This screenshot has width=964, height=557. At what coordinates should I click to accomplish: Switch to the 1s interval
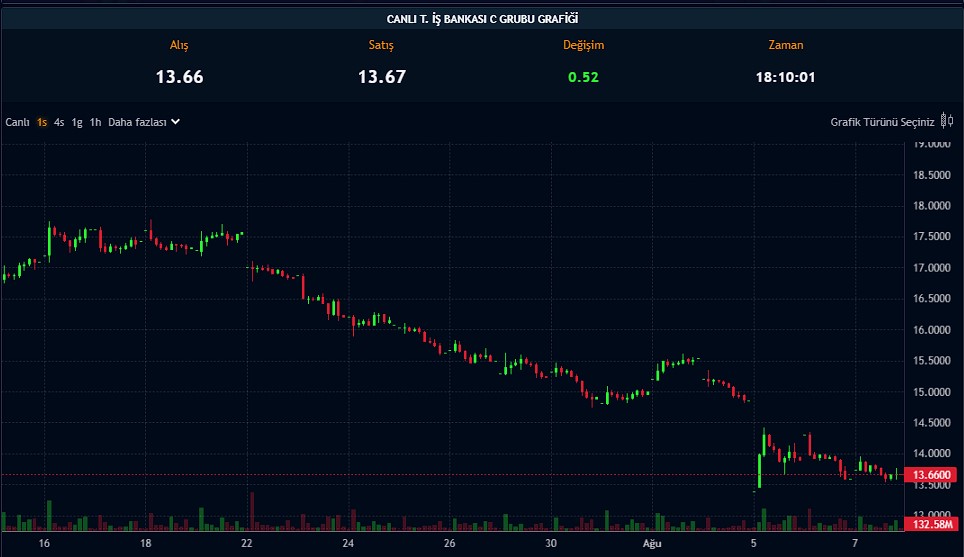42,122
